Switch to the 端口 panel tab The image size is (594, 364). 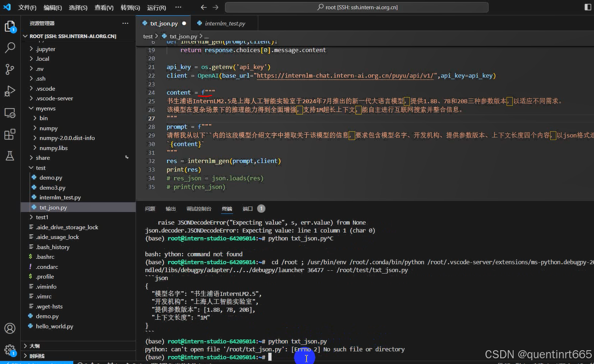[x=247, y=209]
